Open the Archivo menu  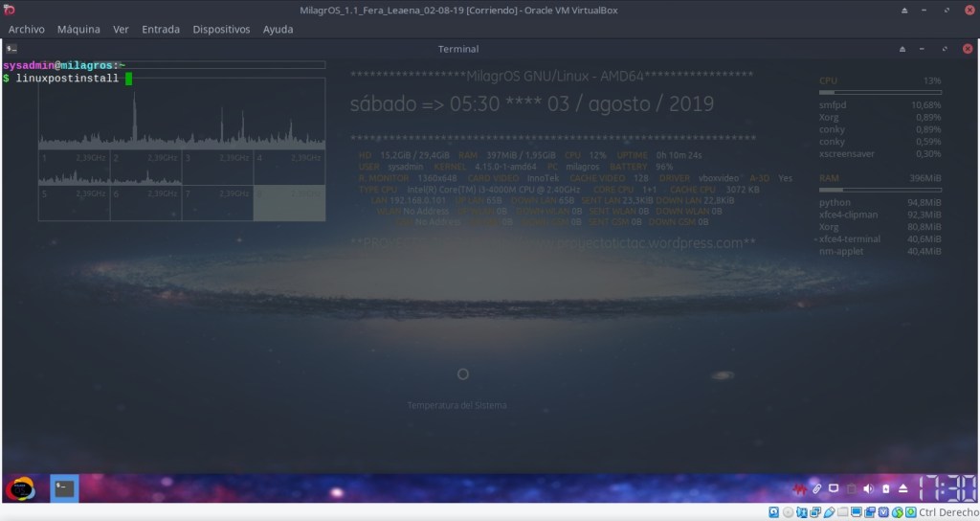coord(26,30)
